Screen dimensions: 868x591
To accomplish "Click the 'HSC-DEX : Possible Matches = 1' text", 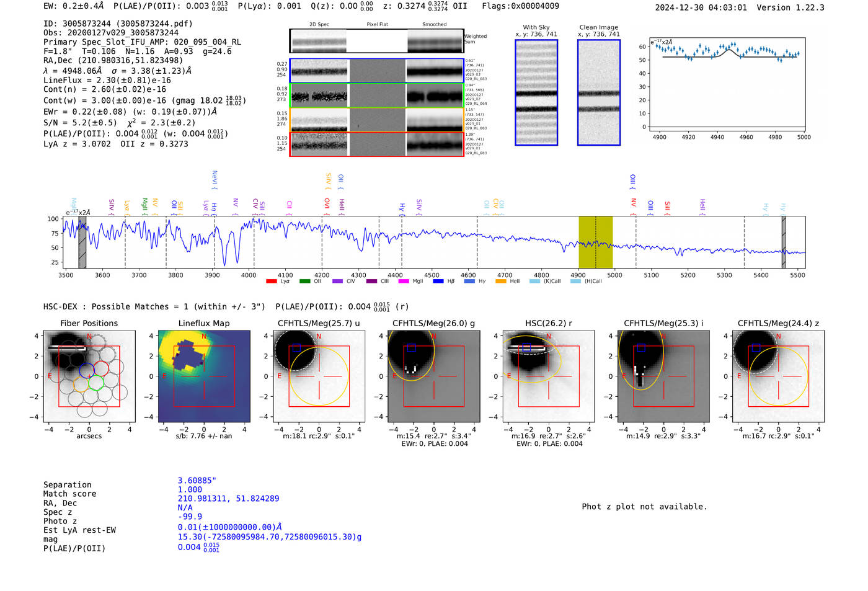I will pyautogui.click(x=116, y=306).
